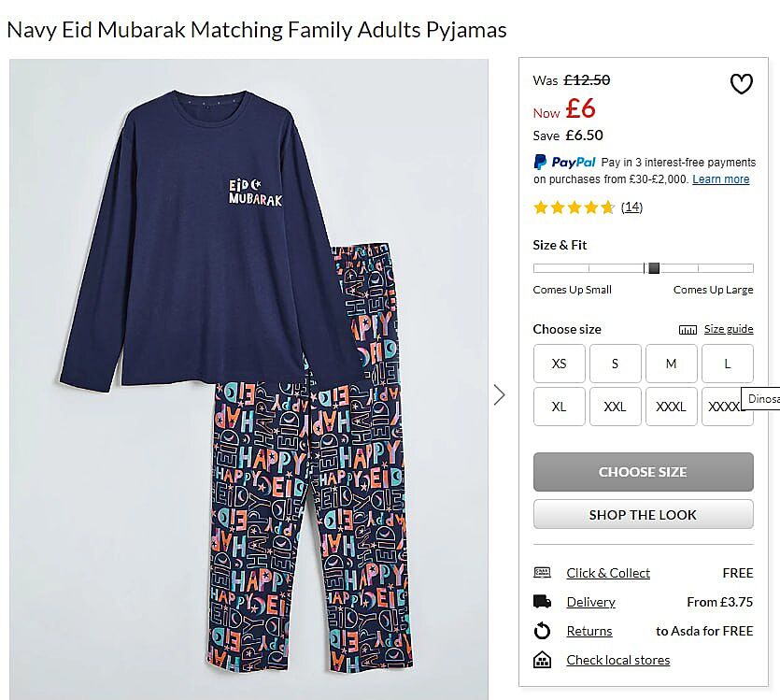Add pyjamas to wishlist heart icon
This screenshot has width=780, height=700.
(x=741, y=84)
